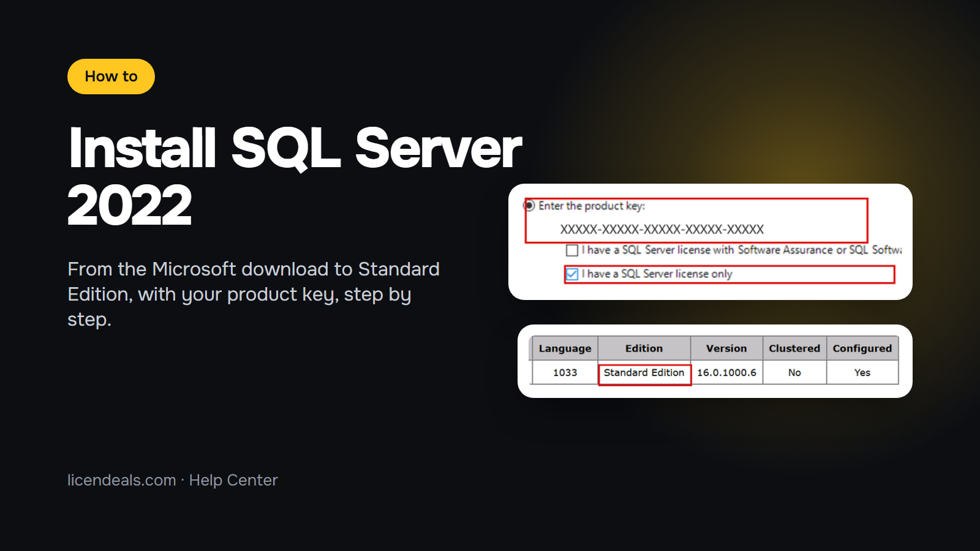Screen dimensions: 980x551
Task: Uncheck 'I have a SQL Server license only'
Action: pos(572,274)
